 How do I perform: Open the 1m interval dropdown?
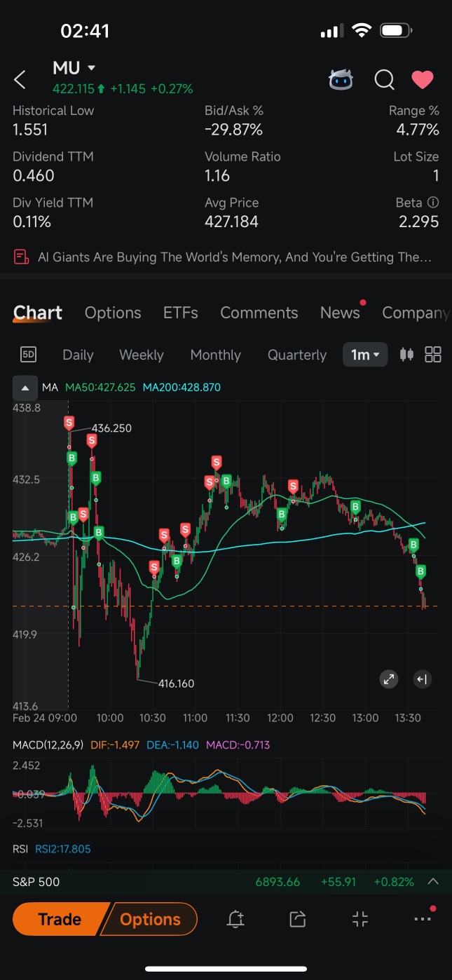click(x=365, y=355)
